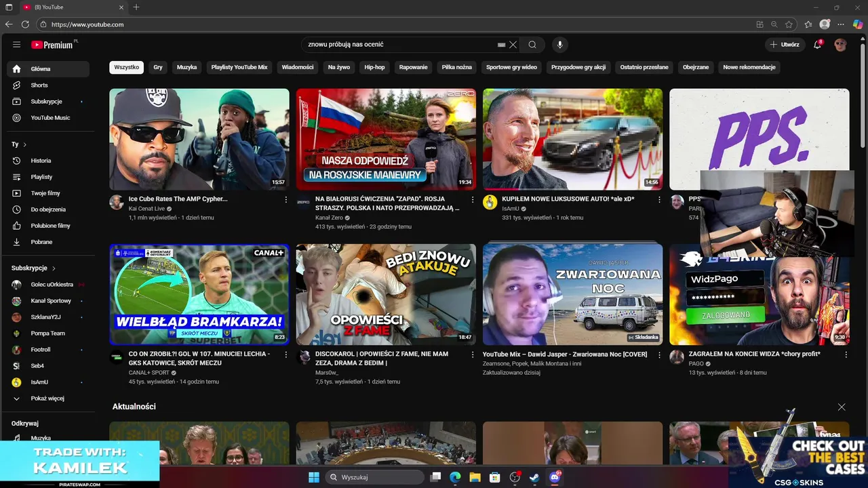Open the on-screen keyboard icon in search box

pyautogui.click(x=501, y=45)
